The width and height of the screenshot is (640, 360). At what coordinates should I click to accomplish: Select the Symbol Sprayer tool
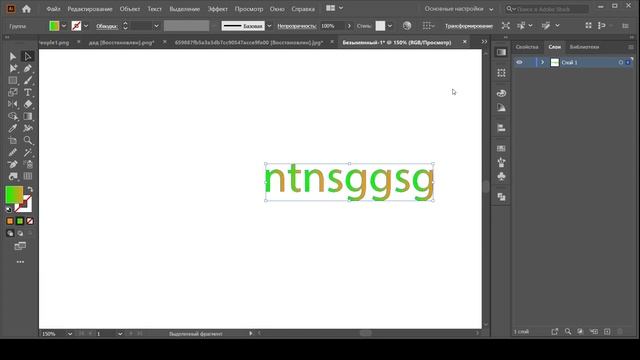27,164
